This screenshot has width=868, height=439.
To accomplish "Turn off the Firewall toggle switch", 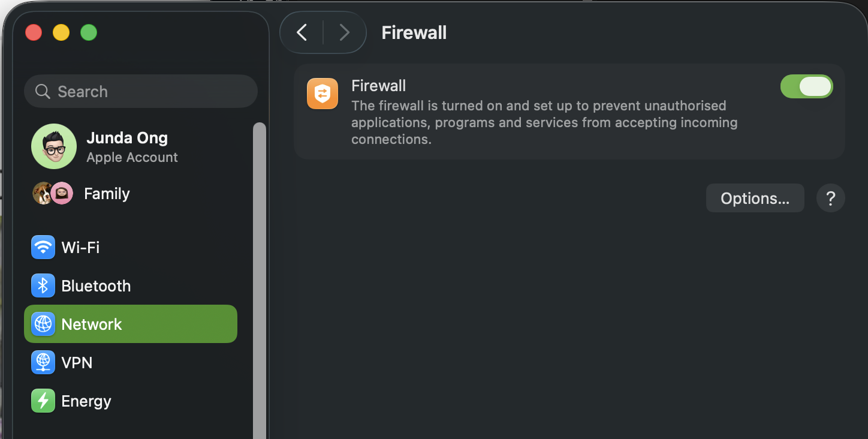I will [x=806, y=86].
